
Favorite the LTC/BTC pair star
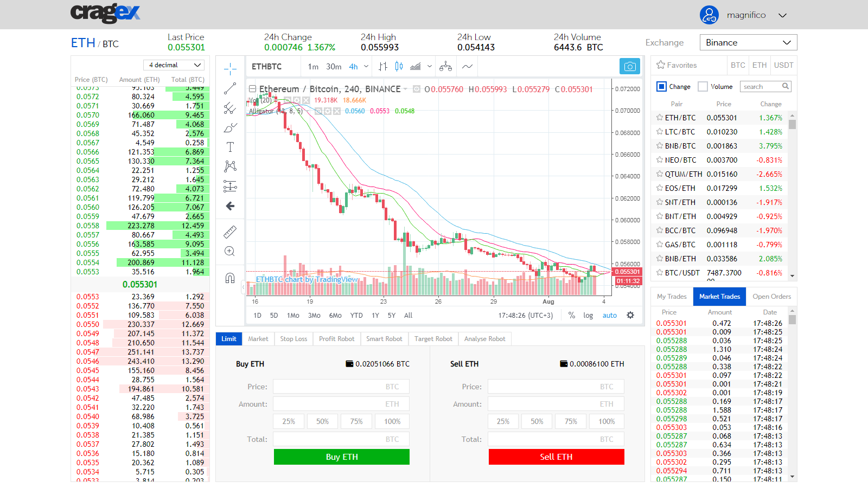tap(660, 132)
